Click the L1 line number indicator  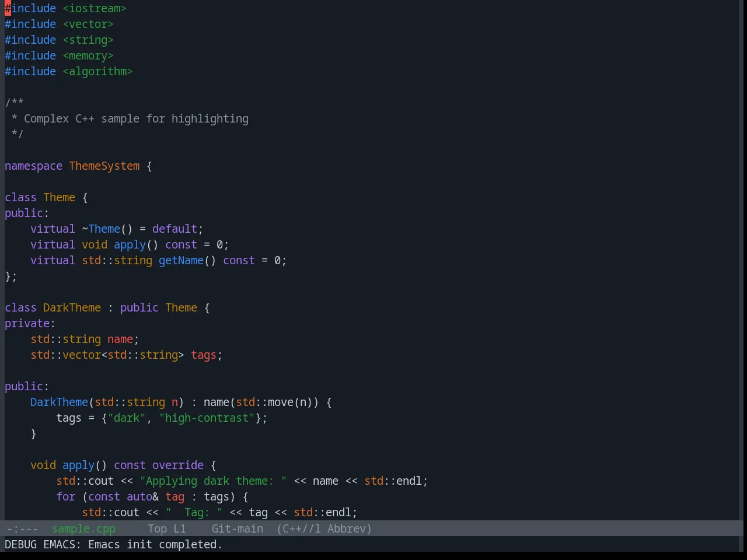click(179, 528)
